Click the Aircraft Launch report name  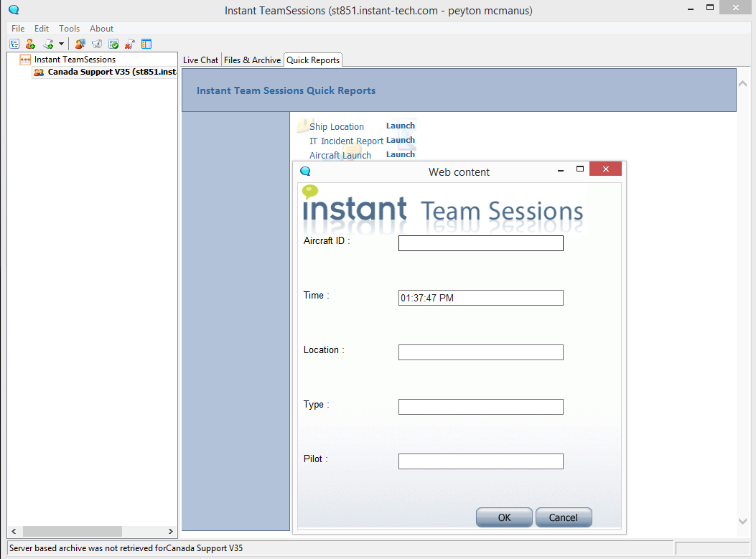click(x=340, y=155)
